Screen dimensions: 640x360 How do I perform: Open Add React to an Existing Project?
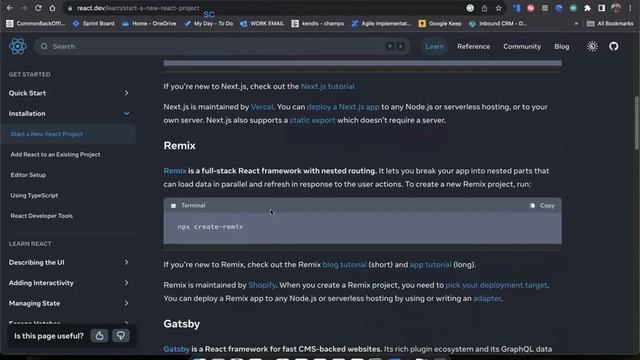56,155
